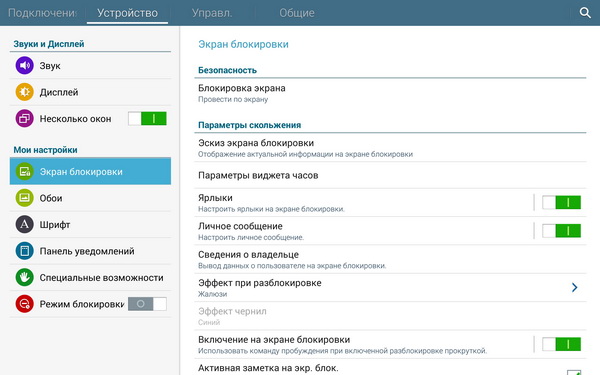This screenshot has width=600, height=375.
Task: Open the Управл. tab
Action: click(x=212, y=13)
